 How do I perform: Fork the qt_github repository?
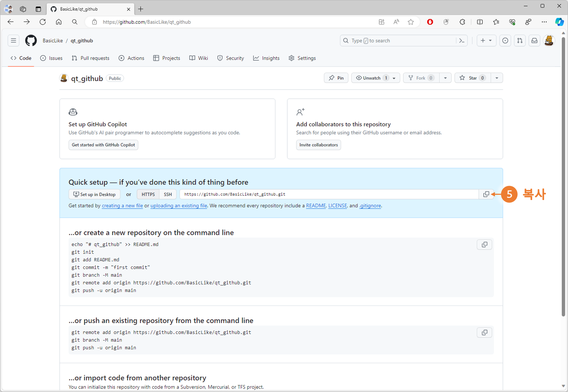(421, 78)
